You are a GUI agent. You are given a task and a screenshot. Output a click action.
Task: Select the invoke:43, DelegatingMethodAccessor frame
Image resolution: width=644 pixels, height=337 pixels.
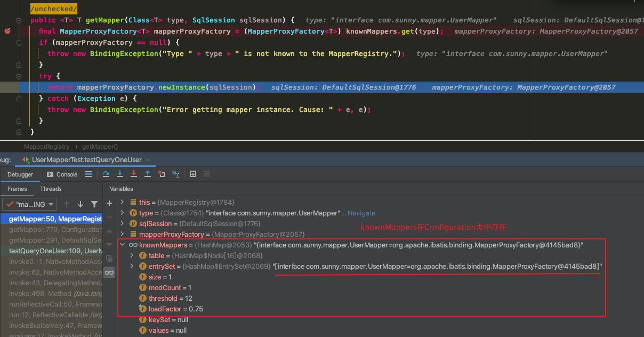point(51,283)
